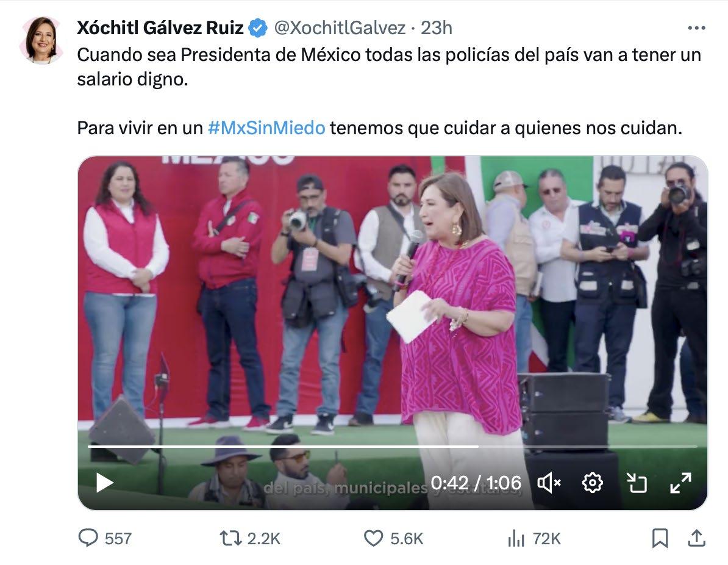Unmute the video sound

tap(549, 483)
